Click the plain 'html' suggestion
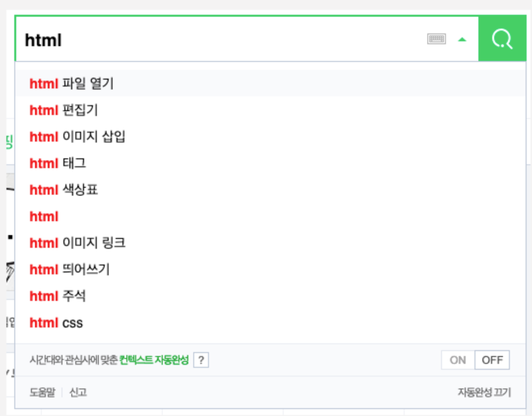Screen dimensions: 532x416 click(43, 216)
